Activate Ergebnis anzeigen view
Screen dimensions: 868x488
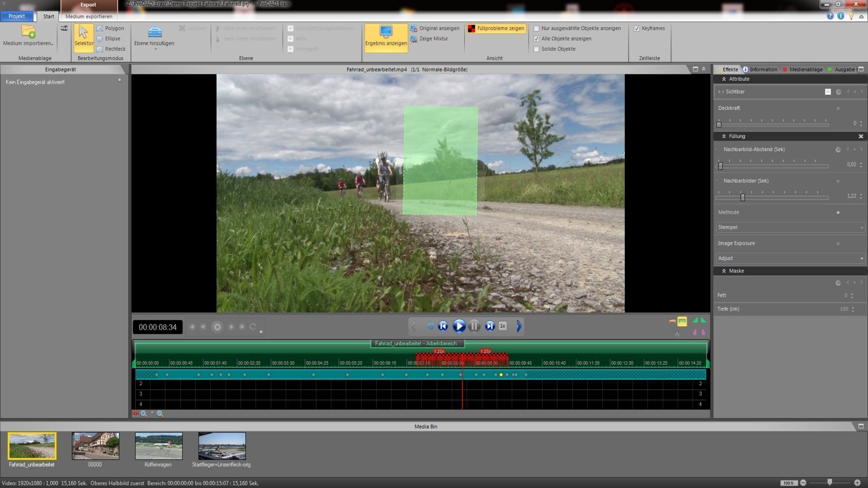pos(386,36)
